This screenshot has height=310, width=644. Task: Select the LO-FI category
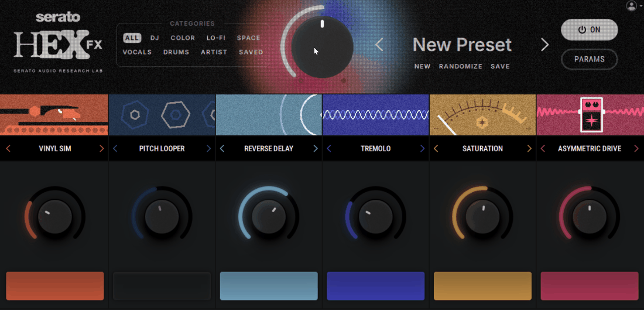pyautogui.click(x=216, y=38)
